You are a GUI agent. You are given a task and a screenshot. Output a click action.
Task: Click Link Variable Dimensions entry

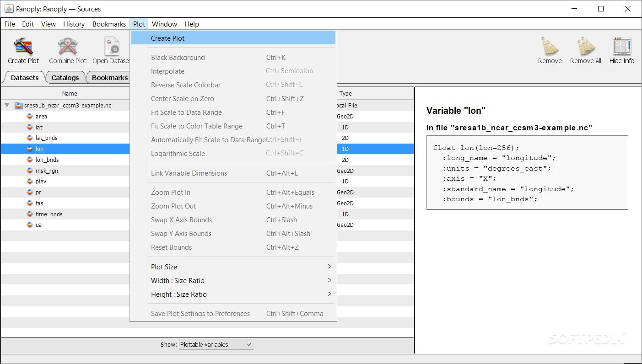coord(233,173)
